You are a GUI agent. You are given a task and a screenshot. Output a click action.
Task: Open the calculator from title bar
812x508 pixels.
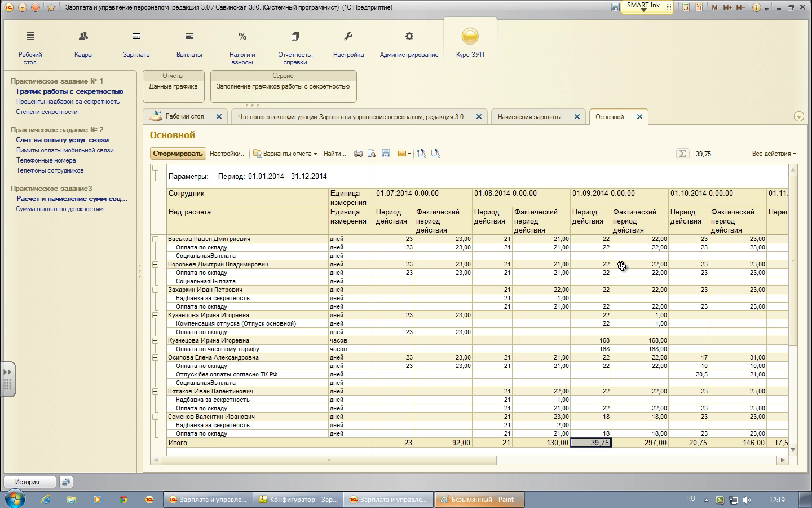686,7
